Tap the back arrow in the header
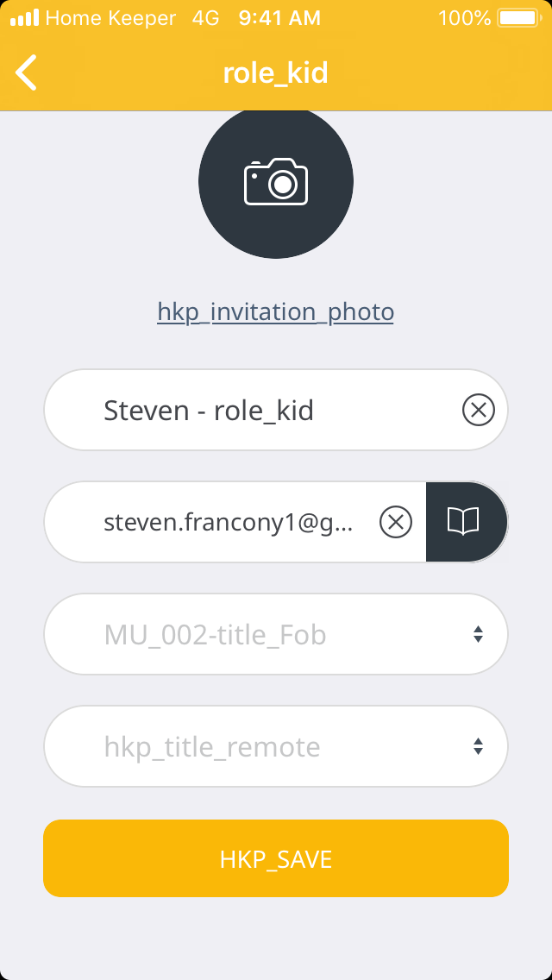This screenshot has height=980, width=552. (x=27, y=72)
